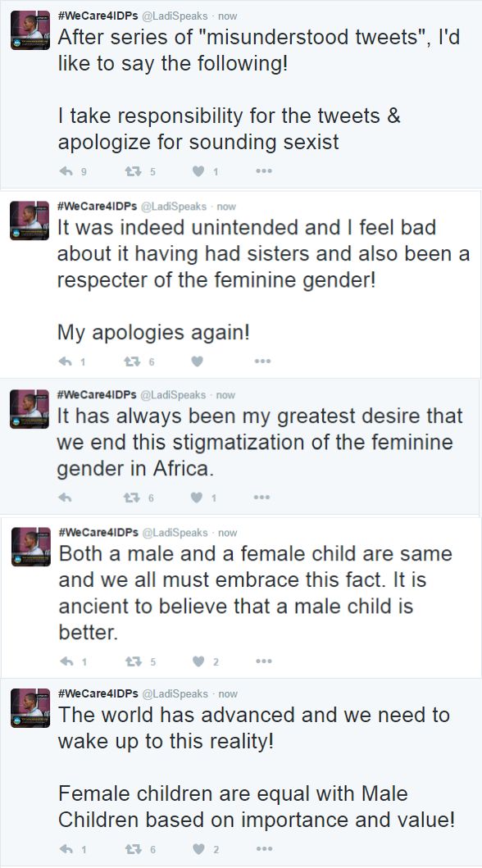Reply to 'My apologies again!' tweet
Image resolution: width=482 pixels, height=868 pixels.
click(66, 361)
